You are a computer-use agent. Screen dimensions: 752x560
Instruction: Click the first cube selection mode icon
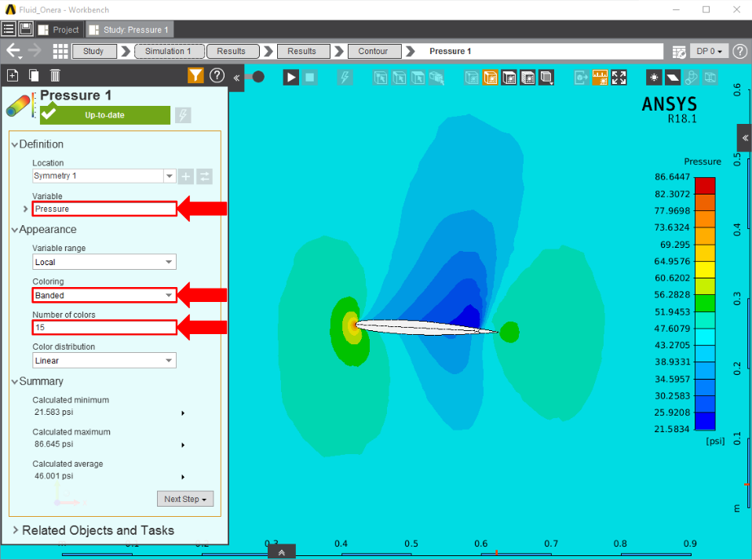(380, 77)
